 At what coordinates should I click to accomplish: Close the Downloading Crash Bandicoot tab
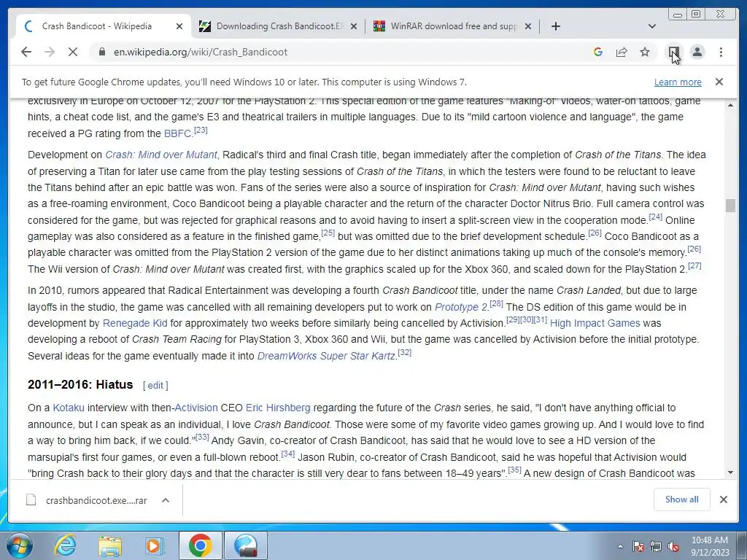(x=354, y=26)
